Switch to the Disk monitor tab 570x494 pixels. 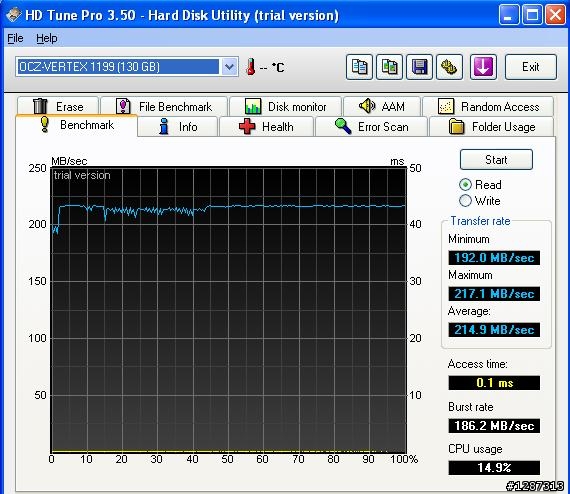click(x=285, y=107)
